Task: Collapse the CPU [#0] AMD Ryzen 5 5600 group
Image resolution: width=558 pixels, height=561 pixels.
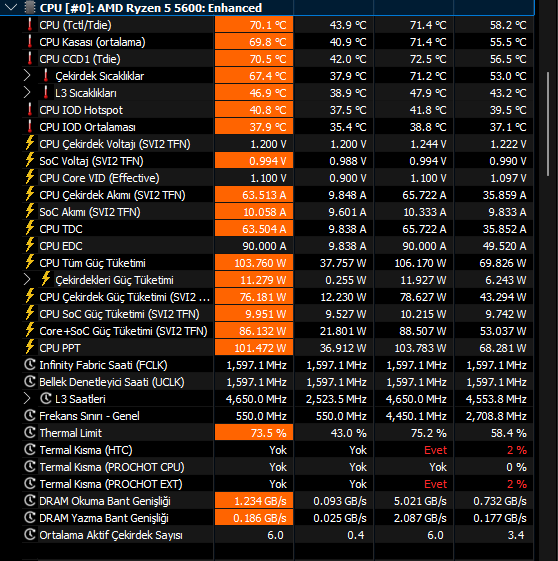Action: (11, 7)
